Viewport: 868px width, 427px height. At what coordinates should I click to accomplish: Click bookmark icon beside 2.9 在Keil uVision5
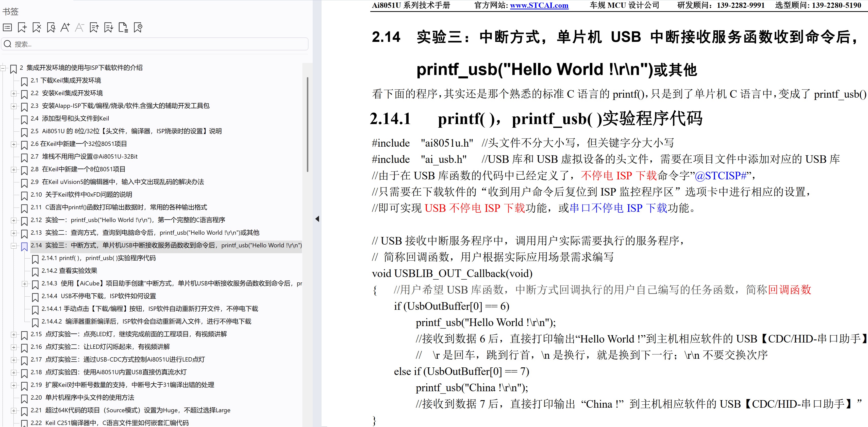coord(24,183)
